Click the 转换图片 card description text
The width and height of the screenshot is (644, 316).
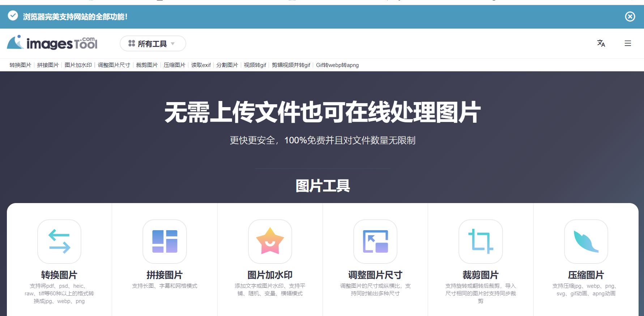pyautogui.click(x=59, y=294)
